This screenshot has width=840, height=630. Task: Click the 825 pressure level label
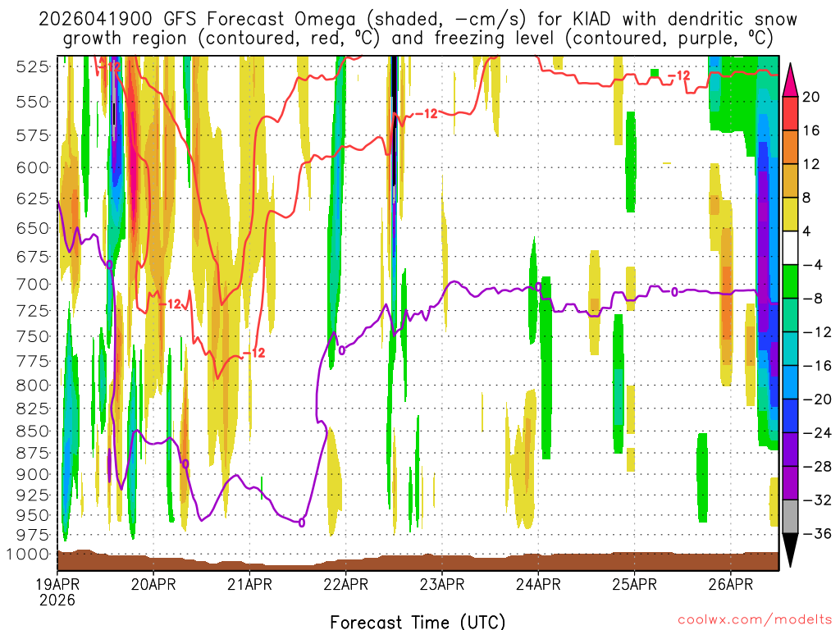coord(32,409)
